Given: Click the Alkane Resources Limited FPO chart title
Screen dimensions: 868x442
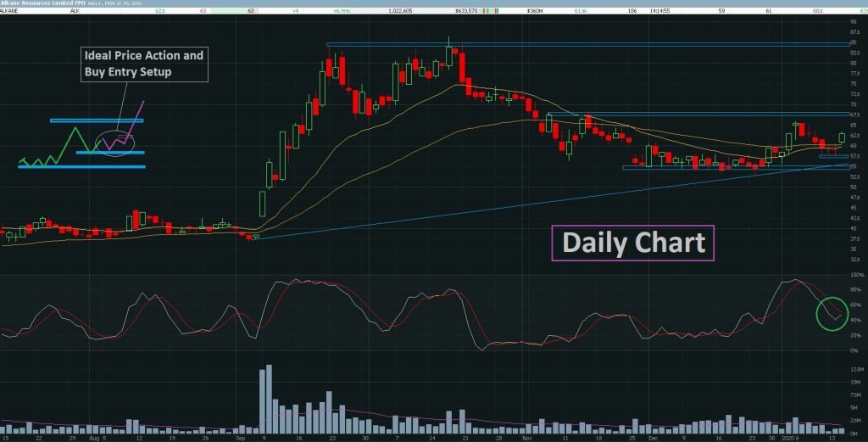Looking at the screenshot, I should pyautogui.click(x=42, y=3).
